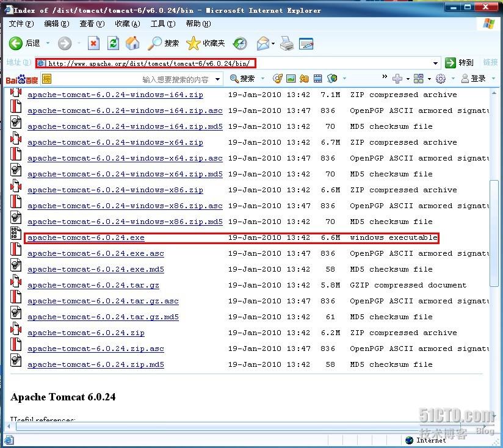Click the Baidu toolbar plus add icon
The width and height of the screenshot is (503, 448).
tap(397, 79)
